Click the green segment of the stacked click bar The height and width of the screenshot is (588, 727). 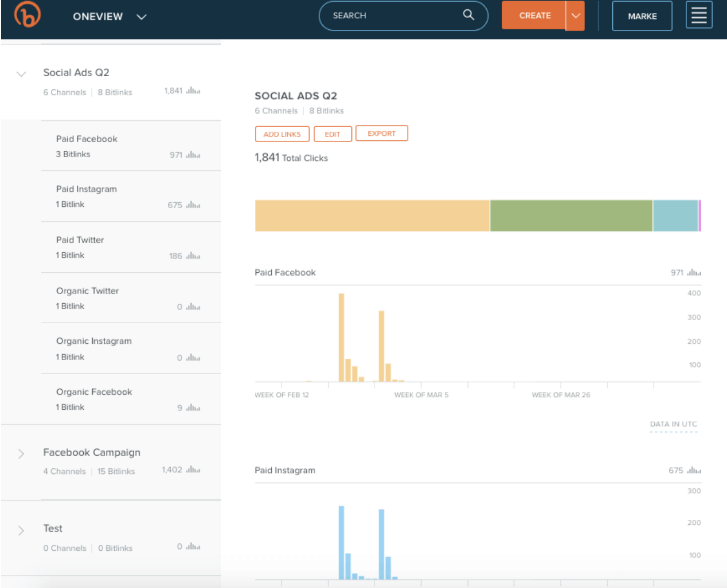(570, 215)
